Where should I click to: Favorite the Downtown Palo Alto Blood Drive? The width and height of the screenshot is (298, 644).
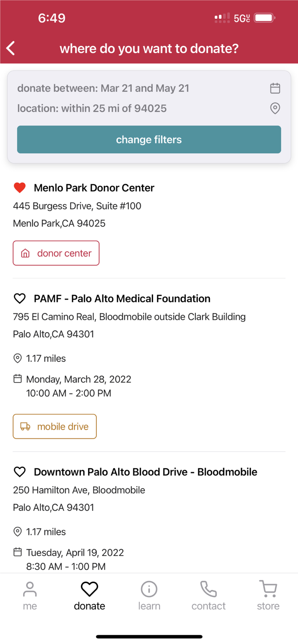(x=19, y=472)
